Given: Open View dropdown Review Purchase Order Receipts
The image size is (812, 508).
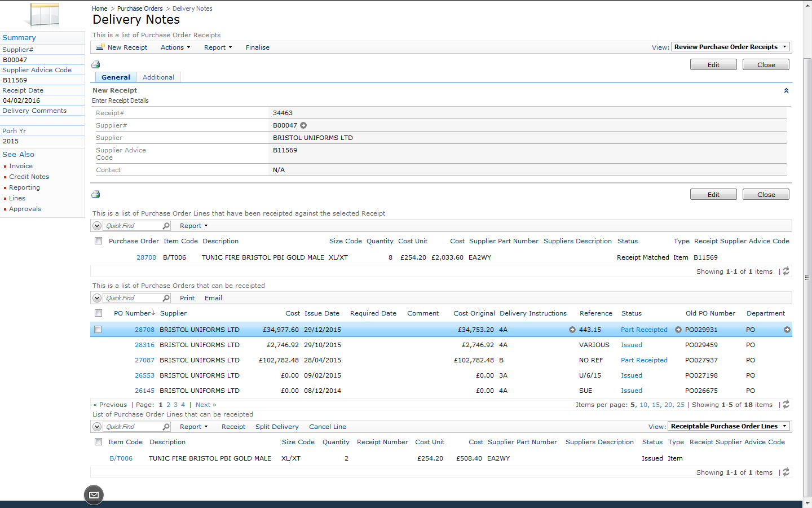Looking at the screenshot, I should pyautogui.click(x=730, y=47).
